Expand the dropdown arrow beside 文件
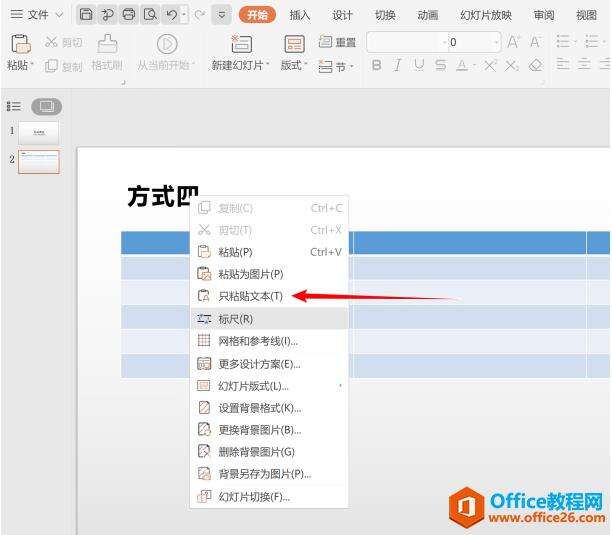This screenshot has width=612, height=535. [x=59, y=15]
